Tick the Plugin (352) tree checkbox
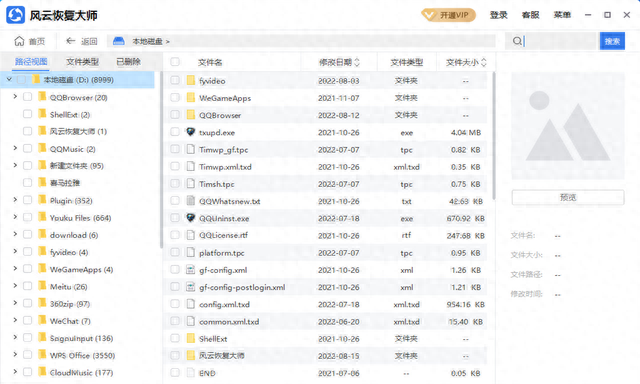 point(27,200)
